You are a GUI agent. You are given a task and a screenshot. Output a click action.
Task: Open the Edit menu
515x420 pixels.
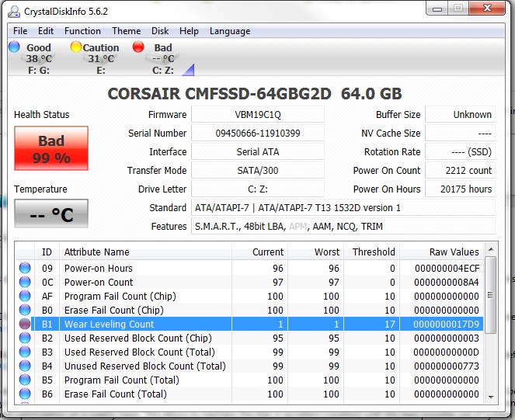pos(46,31)
